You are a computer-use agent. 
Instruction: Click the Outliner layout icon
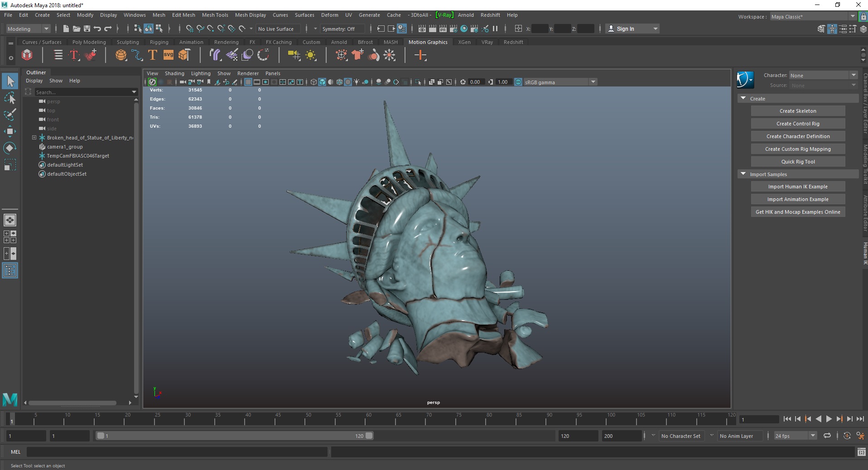coord(10,271)
